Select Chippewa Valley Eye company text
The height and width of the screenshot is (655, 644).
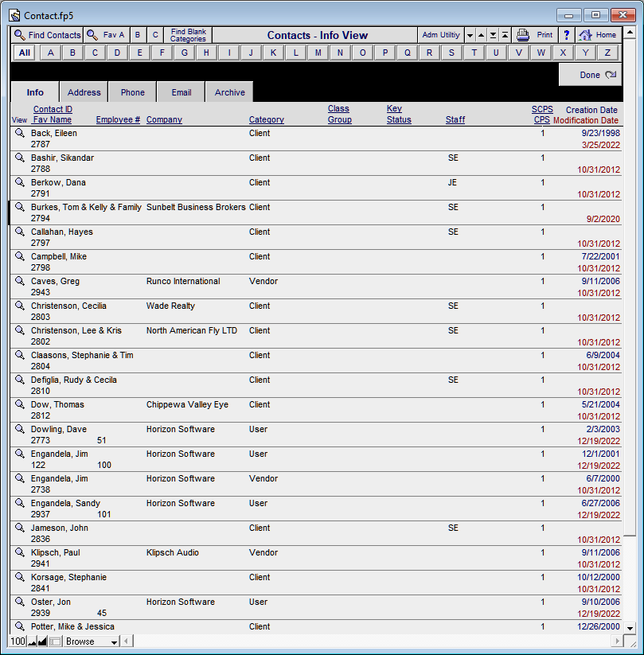click(187, 404)
